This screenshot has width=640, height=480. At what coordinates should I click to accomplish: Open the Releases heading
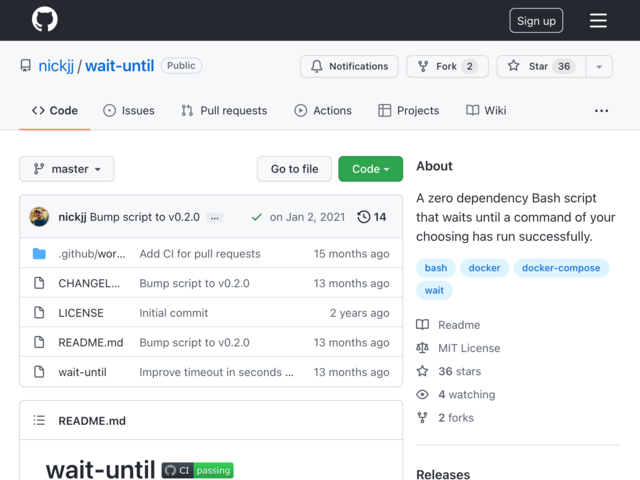coord(443,474)
